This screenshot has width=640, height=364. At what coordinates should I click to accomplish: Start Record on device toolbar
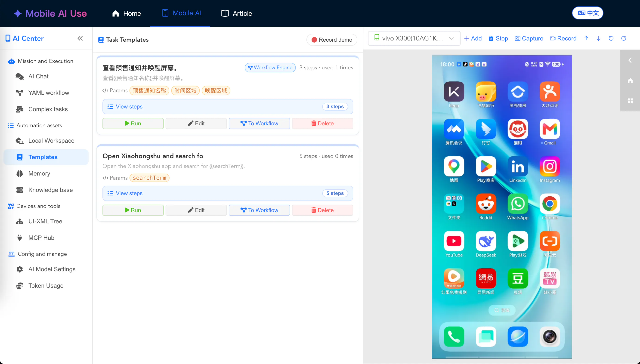tap(563, 38)
